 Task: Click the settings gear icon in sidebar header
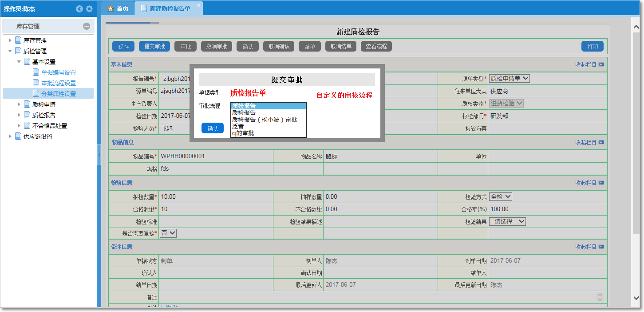coord(89,9)
